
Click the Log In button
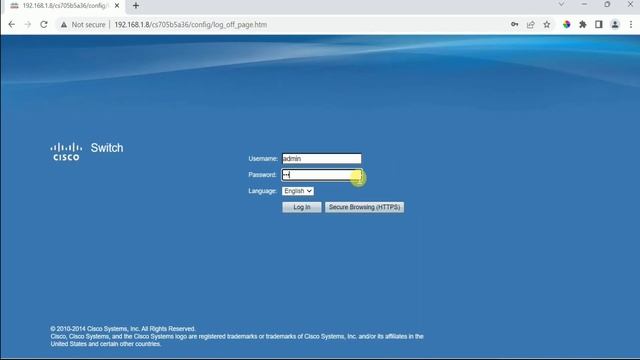click(x=302, y=207)
